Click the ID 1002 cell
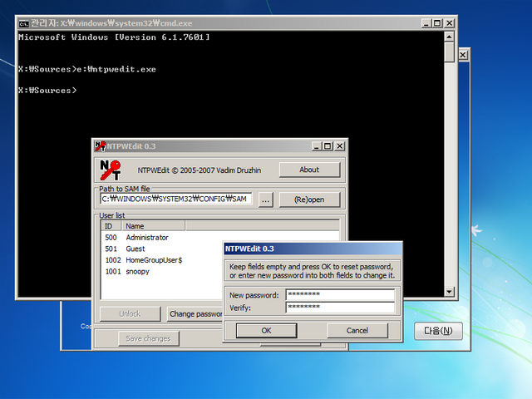Screen dimensions: 532x399 click(x=113, y=260)
